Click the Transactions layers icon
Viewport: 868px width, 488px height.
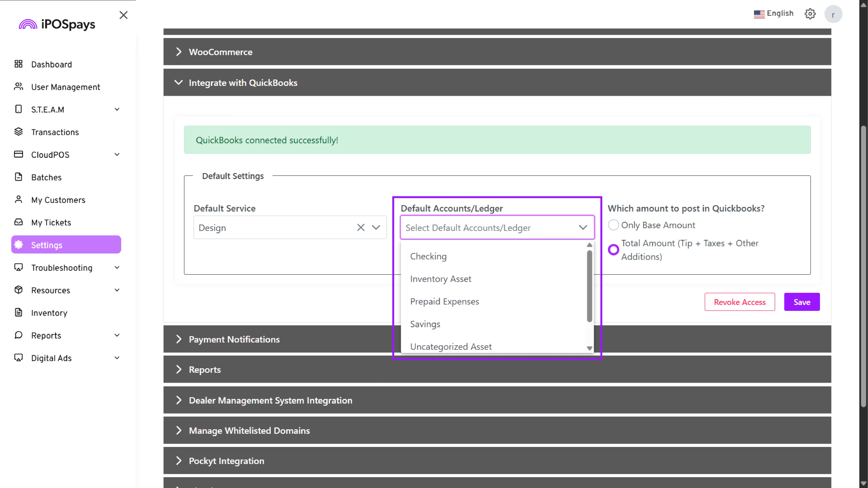tap(19, 132)
